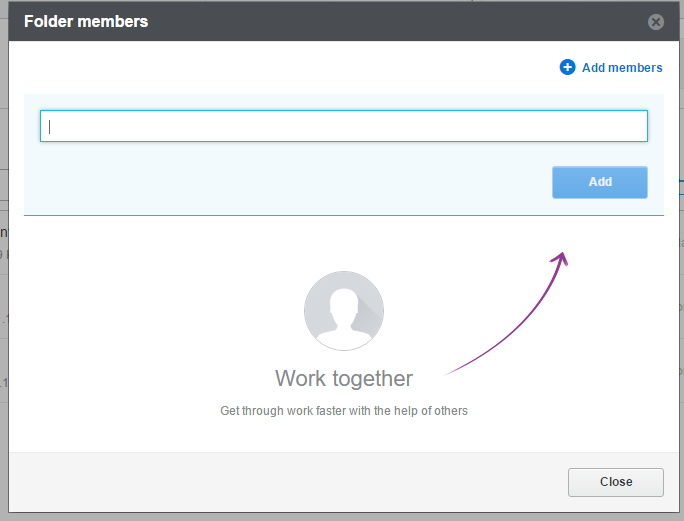The width and height of the screenshot is (684, 521).
Task: Open the Add members link
Action: coord(622,68)
